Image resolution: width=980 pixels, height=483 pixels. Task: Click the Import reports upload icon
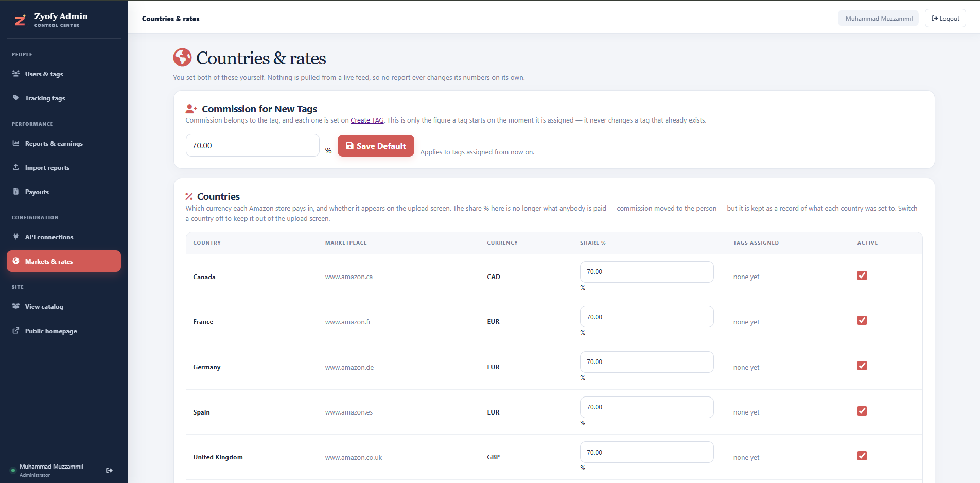click(x=16, y=167)
